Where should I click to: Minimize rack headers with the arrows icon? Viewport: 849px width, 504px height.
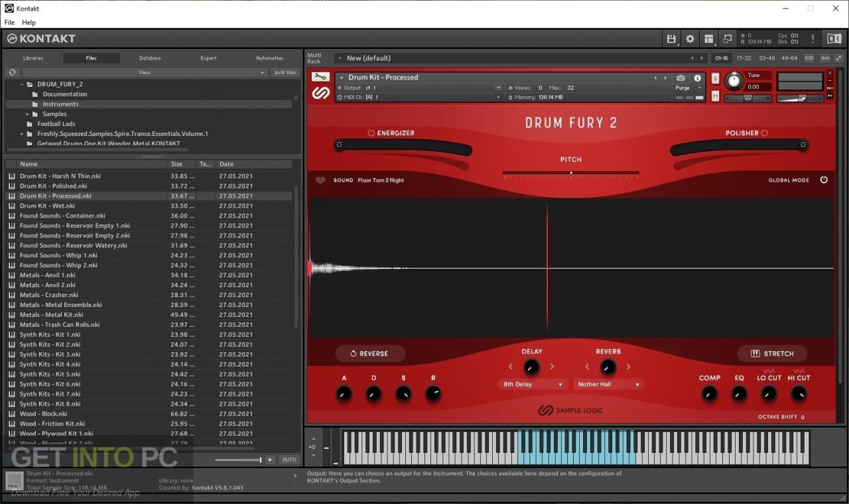(x=838, y=58)
